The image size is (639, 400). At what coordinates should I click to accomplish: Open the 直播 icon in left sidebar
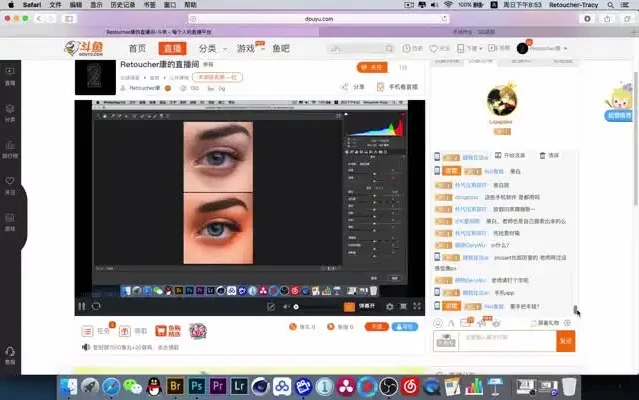[x=10, y=75]
